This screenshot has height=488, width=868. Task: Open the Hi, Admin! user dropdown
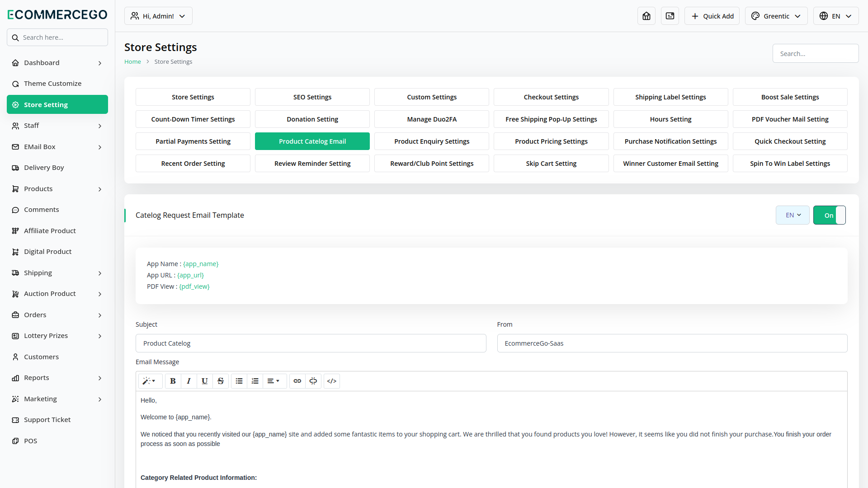(158, 16)
